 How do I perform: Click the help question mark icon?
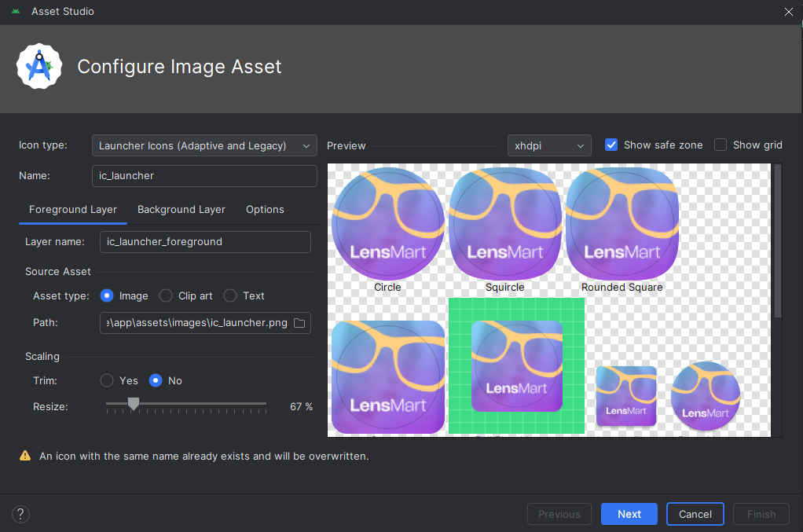(21, 515)
